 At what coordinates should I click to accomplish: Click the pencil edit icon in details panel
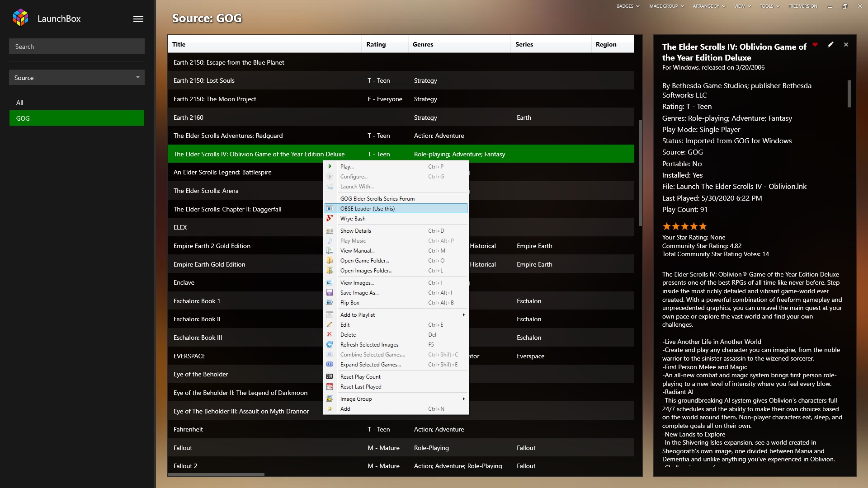click(x=830, y=45)
